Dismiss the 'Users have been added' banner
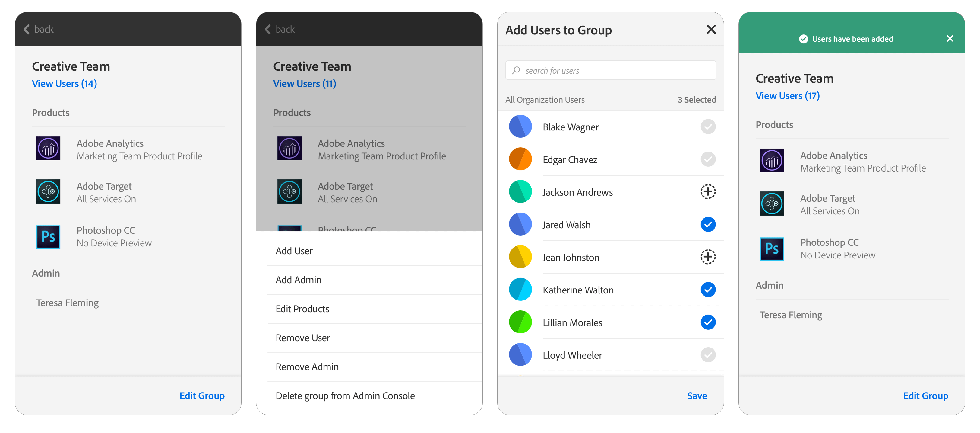980x433 pixels. 950,38
